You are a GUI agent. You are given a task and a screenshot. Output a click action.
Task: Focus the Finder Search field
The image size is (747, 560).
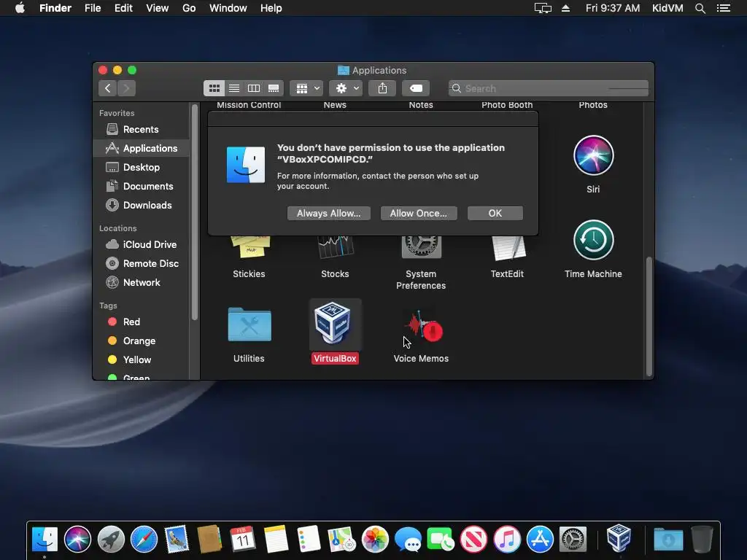(x=549, y=88)
